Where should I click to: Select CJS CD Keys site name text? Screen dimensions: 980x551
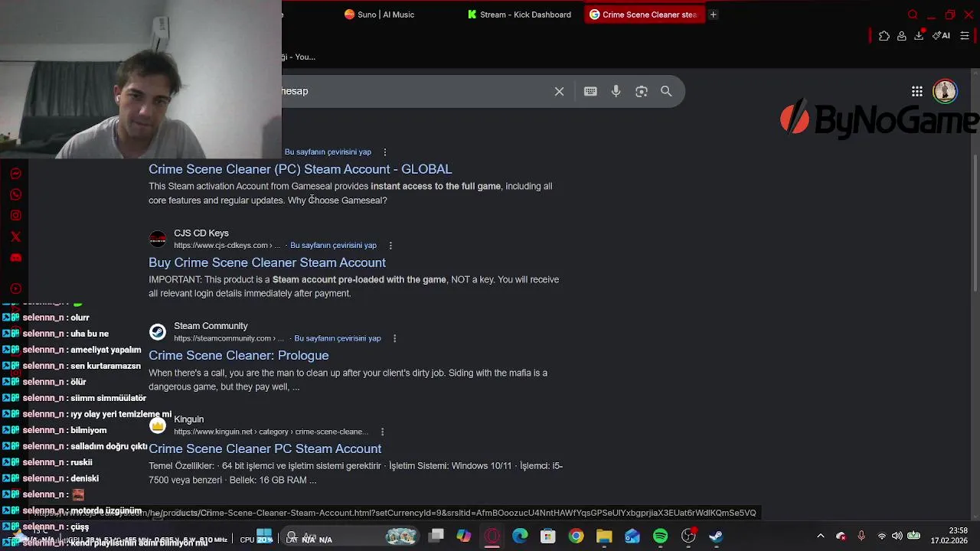(201, 233)
